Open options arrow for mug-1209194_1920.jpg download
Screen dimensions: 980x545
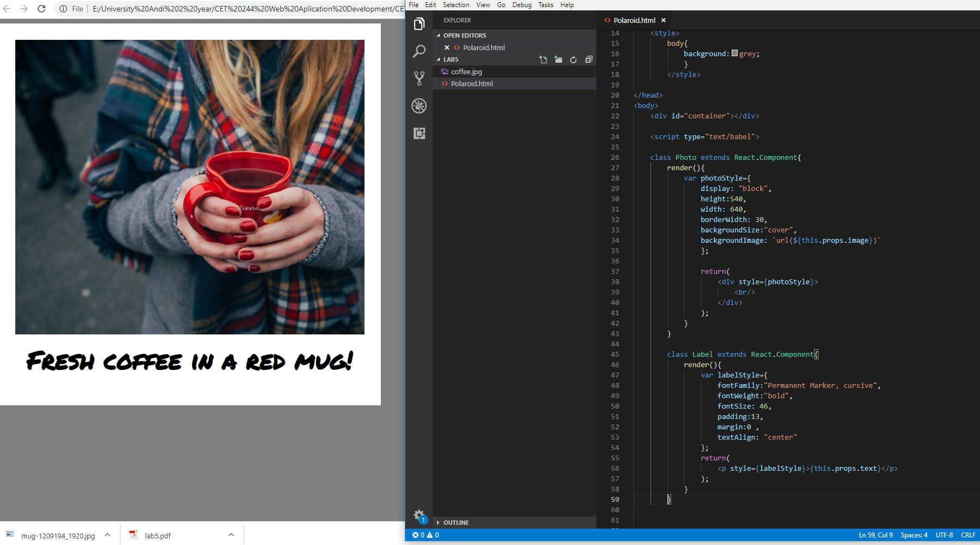107,535
